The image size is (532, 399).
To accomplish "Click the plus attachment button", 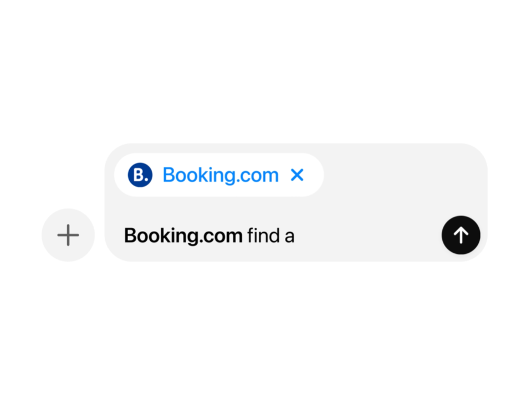I will tap(68, 235).
